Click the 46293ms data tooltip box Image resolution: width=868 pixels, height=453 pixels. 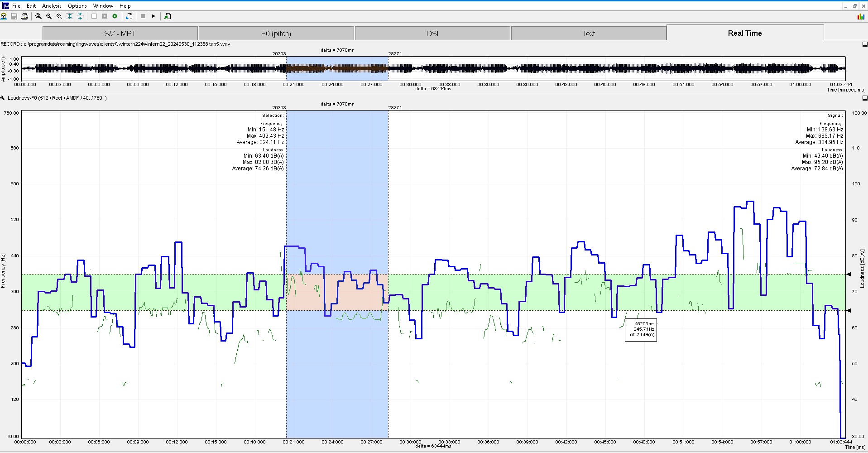coord(641,330)
